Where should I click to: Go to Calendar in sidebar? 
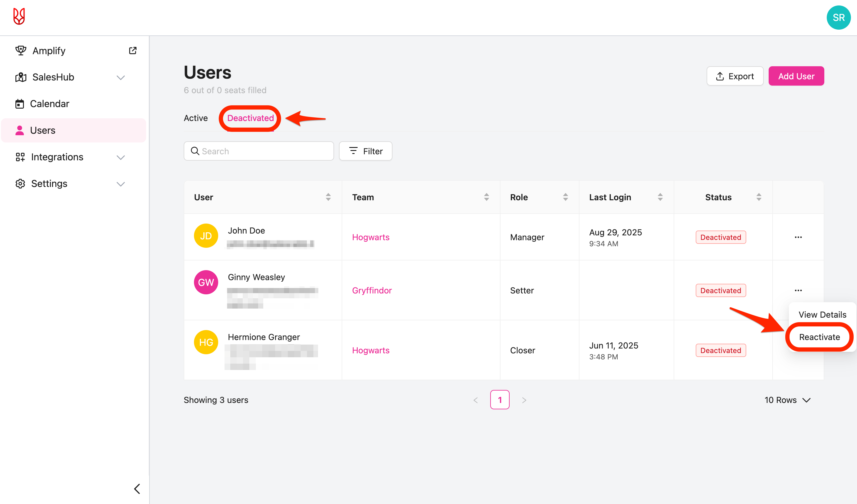[49, 104]
